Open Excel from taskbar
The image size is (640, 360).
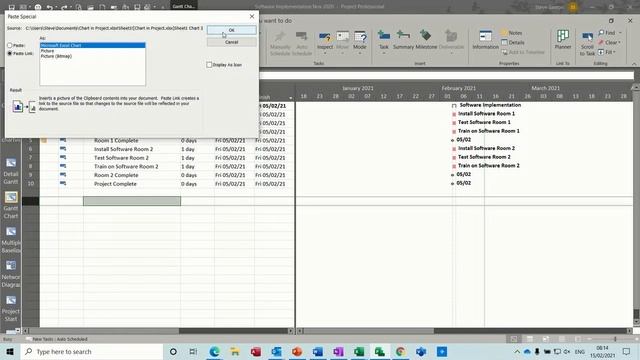pyautogui.click(x=359, y=351)
